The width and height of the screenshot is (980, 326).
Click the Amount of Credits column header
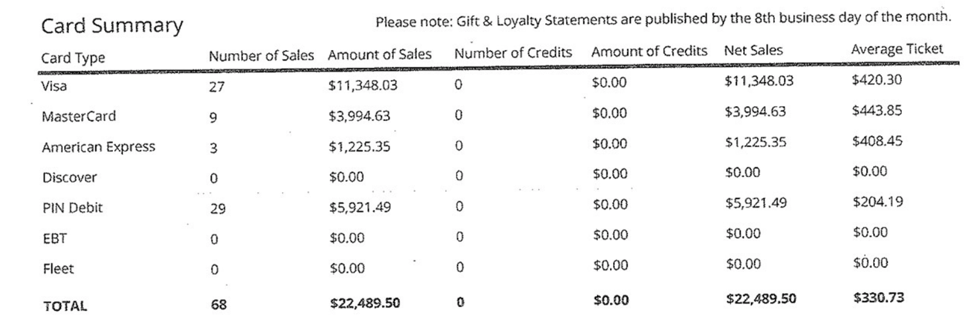pos(649,51)
